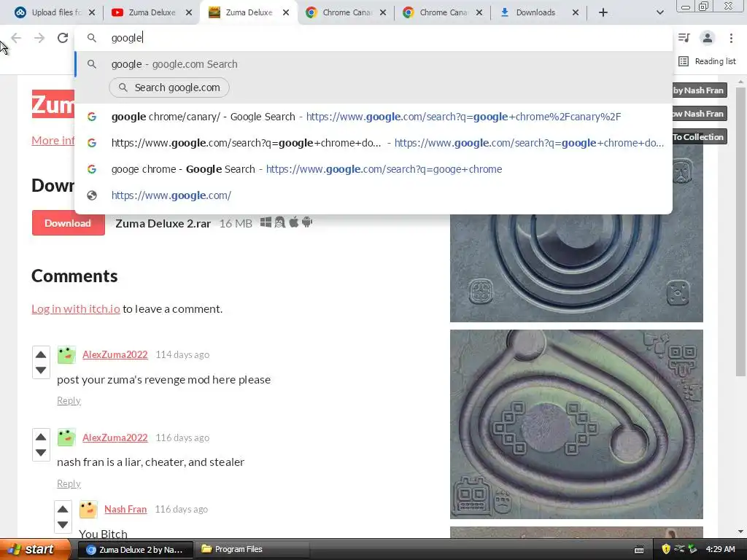747x560 pixels.
Task: Click the security shield tray icon
Action: click(666, 550)
